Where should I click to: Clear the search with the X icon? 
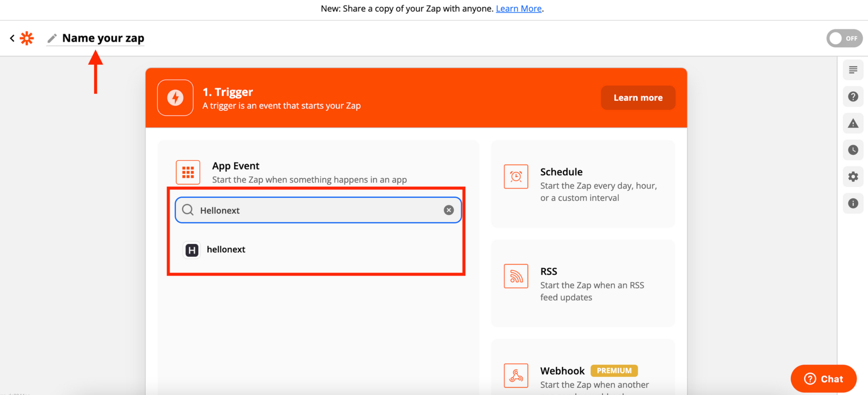[x=448, y=210]
